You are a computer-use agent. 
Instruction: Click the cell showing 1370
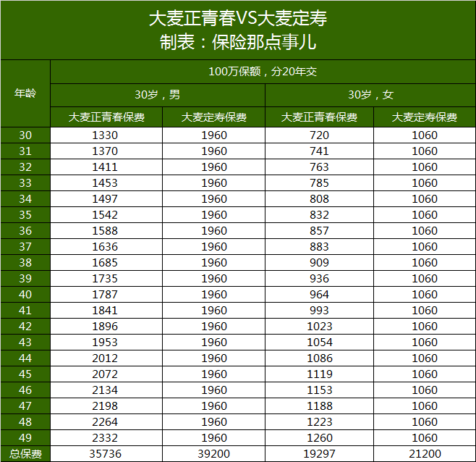(x=106, y=151)
